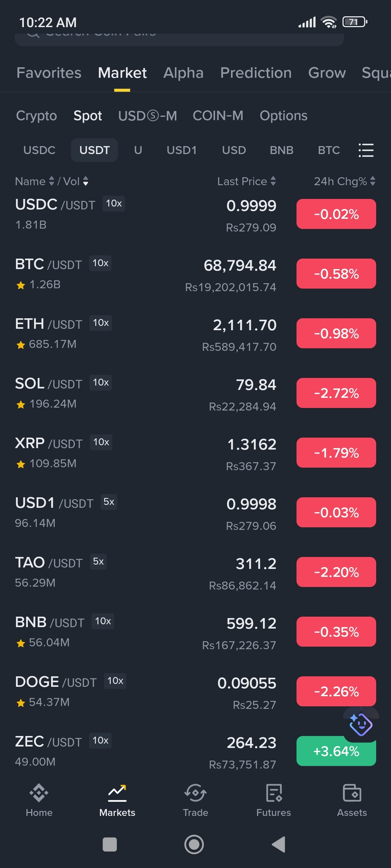The width and height of the screenshot is (391, 868).
Task: Select the BNB quote filter
Action: (281, 150)
